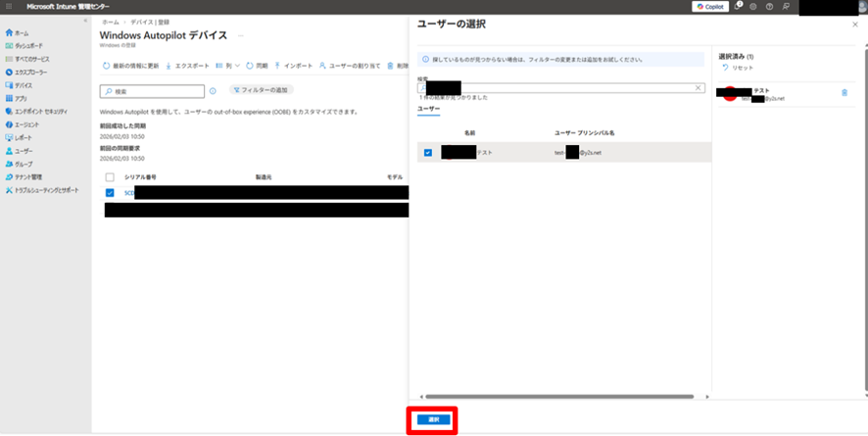The width and height of the screenshot is (868, 436).
Task: Click the help question mark icon
Action: [770, 6]
